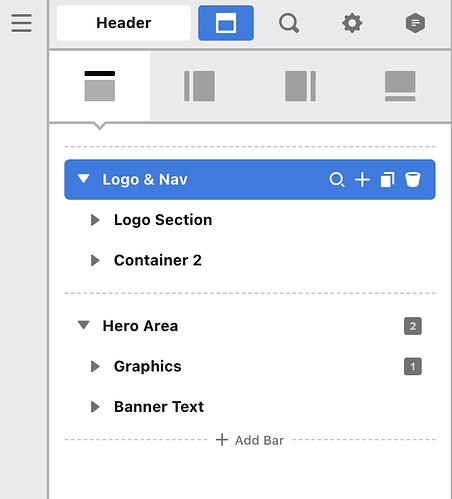Switch to footer region tab
This screenshot has height=499, width=452.
400,86
